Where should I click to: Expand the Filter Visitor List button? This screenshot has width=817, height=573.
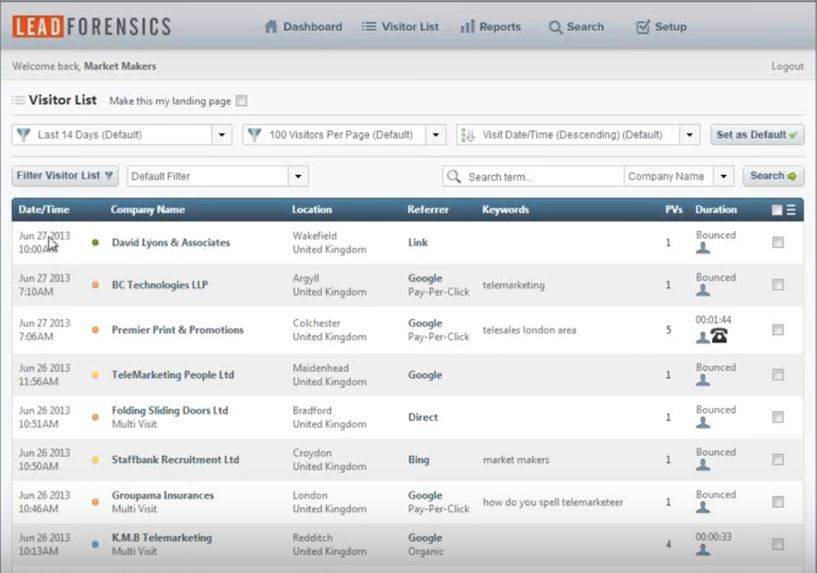(65, 176)
